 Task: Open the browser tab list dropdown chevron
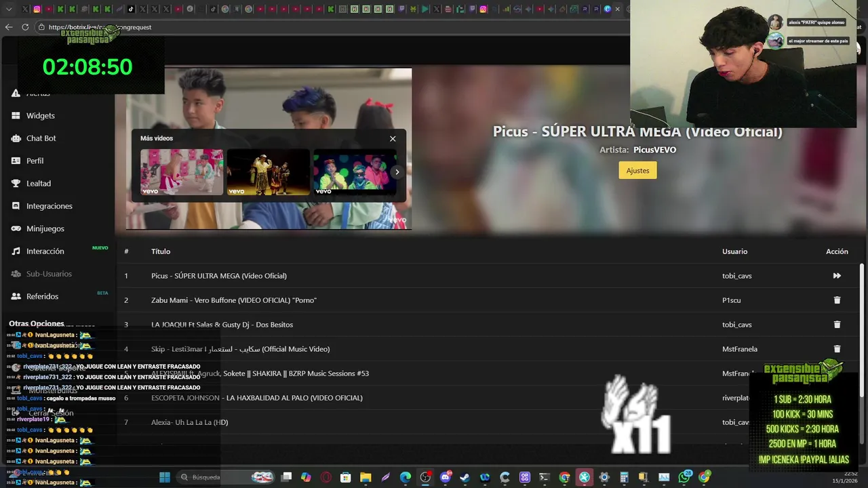9,9
